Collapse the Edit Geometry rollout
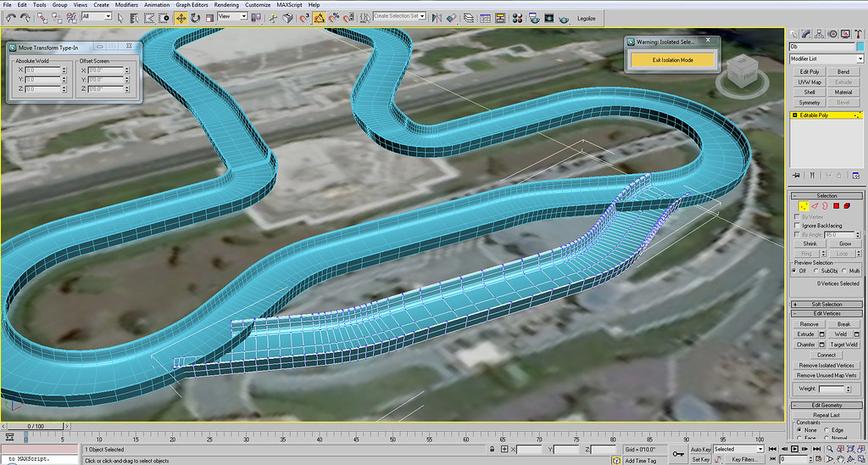868x465 pixels. pyautogui.click(x=826, y=405)
